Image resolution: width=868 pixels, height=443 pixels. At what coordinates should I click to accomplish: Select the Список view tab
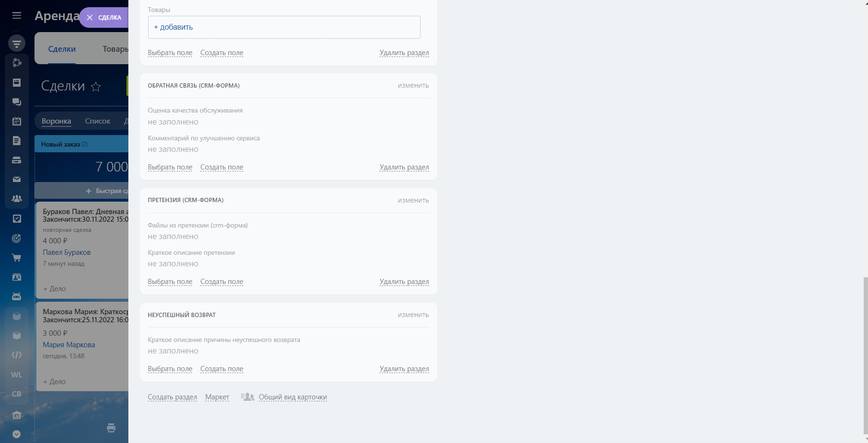pos(98,121)
